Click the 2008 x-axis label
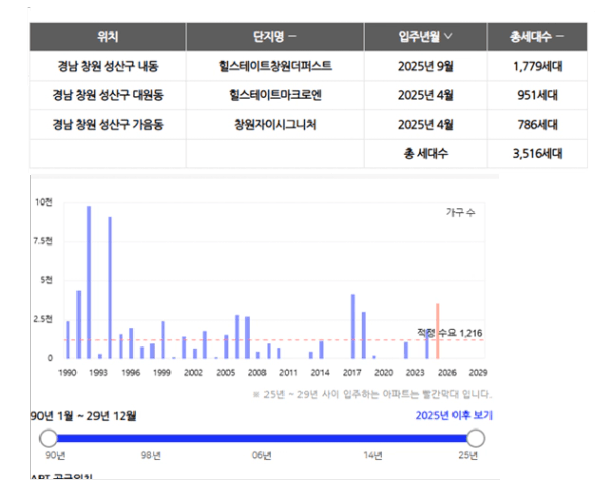 point(257,373)
